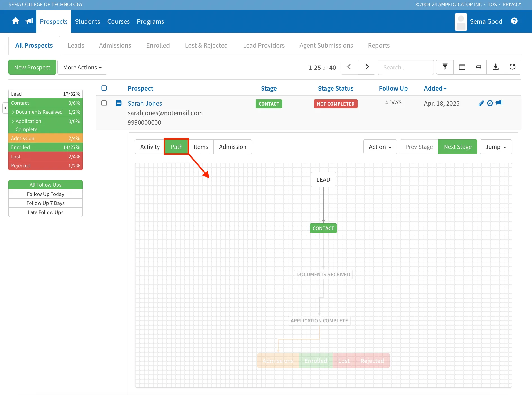Open Students main menu
Screen dimensions: 532x395
click(87, 21)
